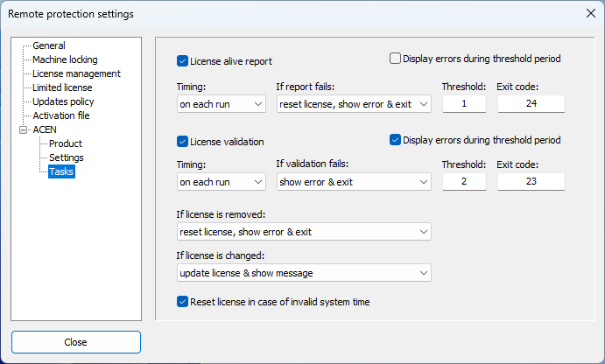The width and height of the screenshot is (605, 364).
Task: Collapse the ACEN tree node
Action: [x=23, y=130]
